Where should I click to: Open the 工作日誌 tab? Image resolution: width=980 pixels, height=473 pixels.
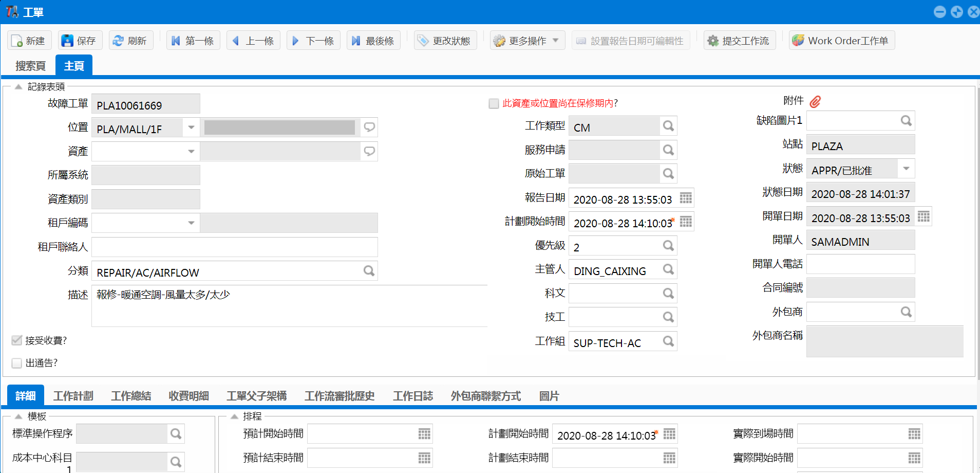coord(413,396)
